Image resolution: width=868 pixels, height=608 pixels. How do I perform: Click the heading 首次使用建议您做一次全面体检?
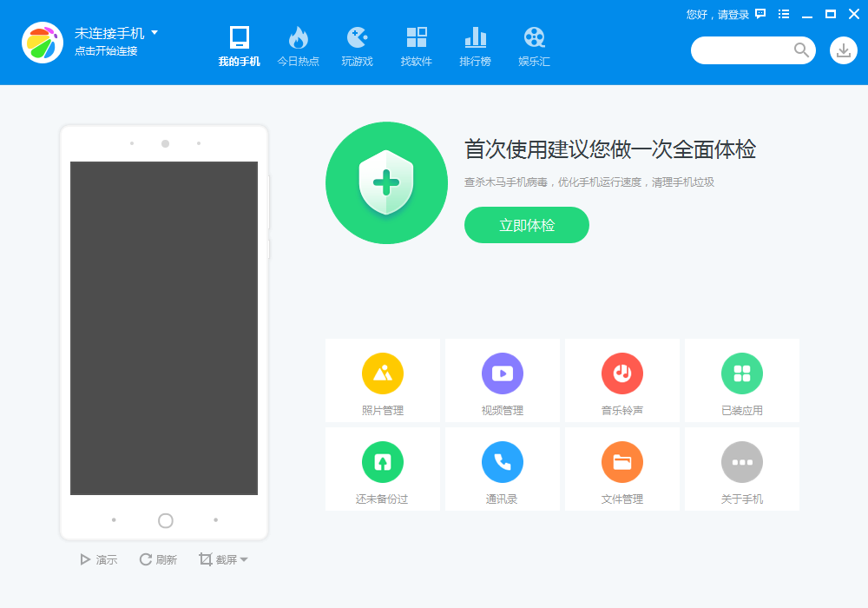click(x=610, y=149)
